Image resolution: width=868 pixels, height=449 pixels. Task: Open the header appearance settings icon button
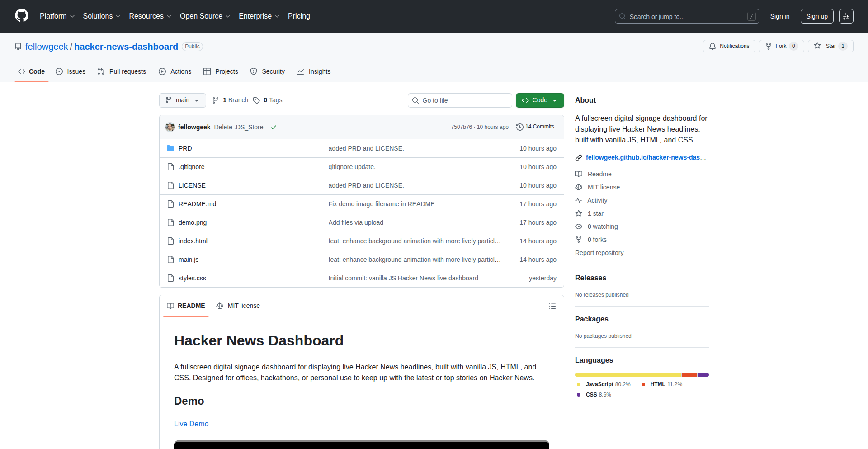[x=846, y=16]
